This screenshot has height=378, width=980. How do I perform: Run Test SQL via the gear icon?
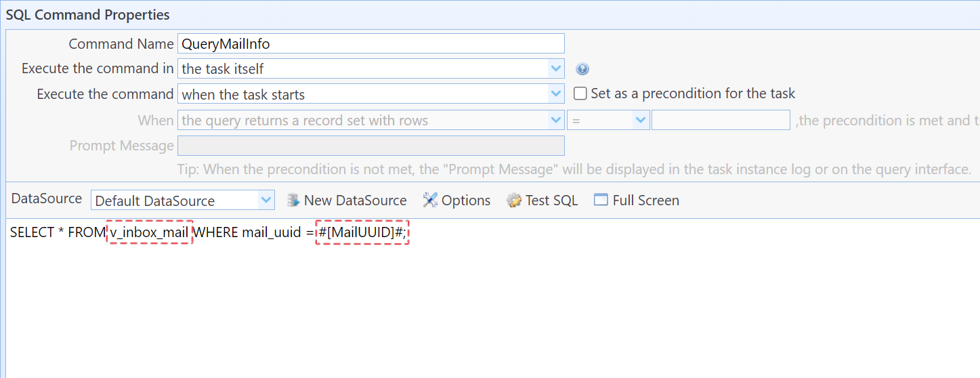[514, 201]
